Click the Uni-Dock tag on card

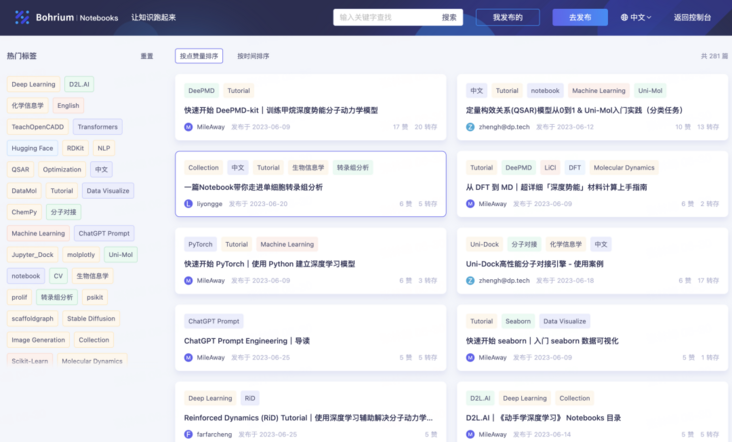tap(484, 245)
